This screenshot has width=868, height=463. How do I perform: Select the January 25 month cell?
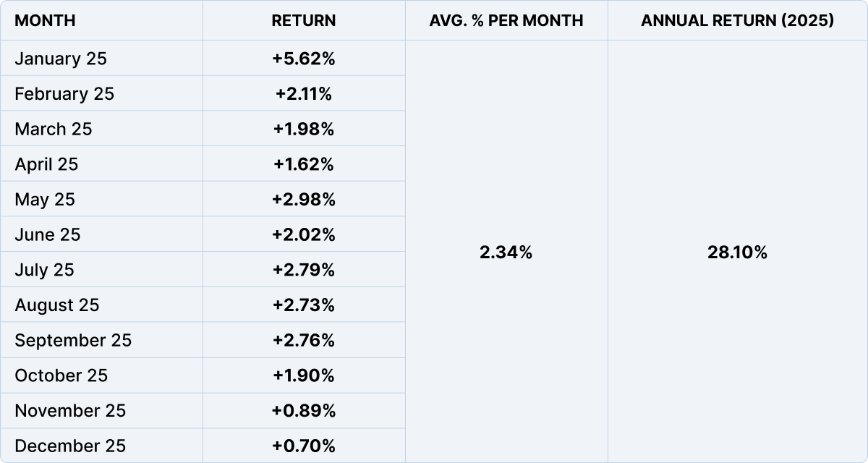pyautogui.click(x=61, y=59)
